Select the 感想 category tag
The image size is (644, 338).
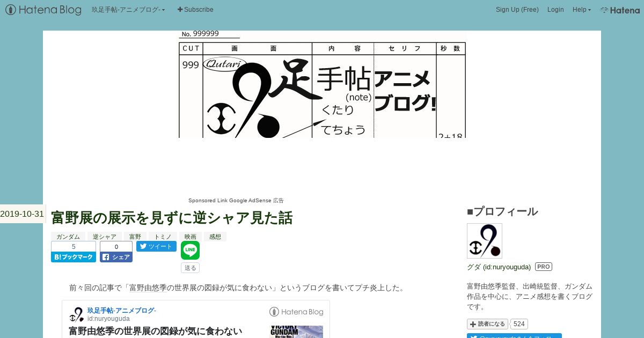pyautogui.click(x=215, y=237)
